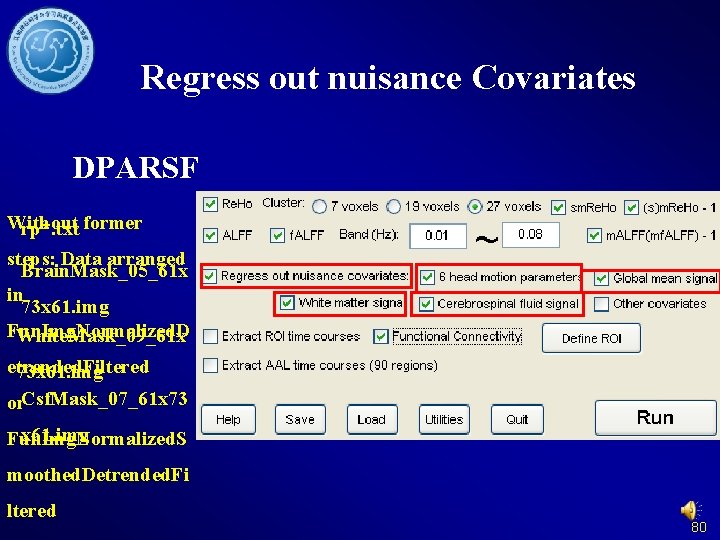The image size is (720, 540).
Task: Click the CsfMask_07_61x73 text line
Action: 104,399
